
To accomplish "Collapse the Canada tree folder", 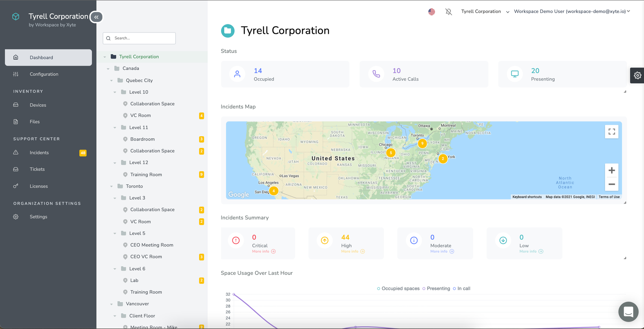I will point(108,69).
